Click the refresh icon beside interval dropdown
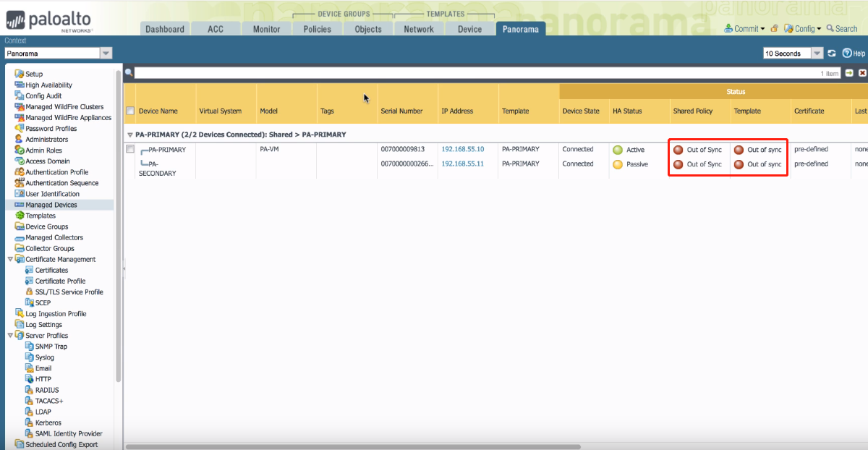868x450 pixels. (832, 54)
